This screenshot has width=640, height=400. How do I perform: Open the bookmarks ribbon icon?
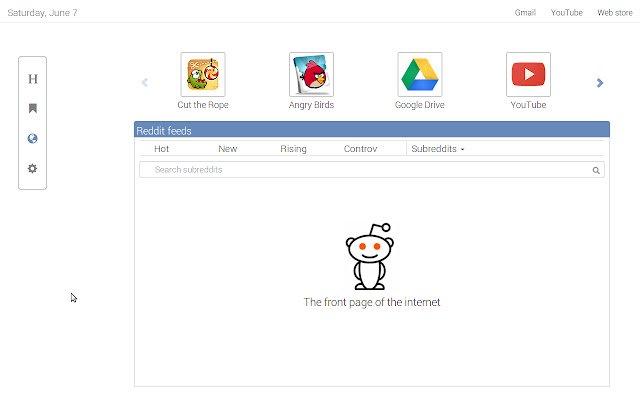pos(33,108)
